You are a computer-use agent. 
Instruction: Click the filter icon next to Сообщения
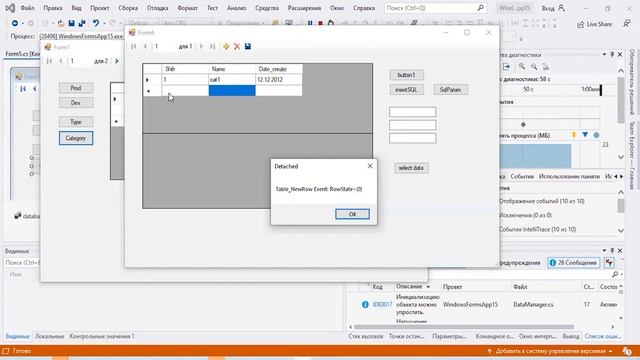click(609, 263)
